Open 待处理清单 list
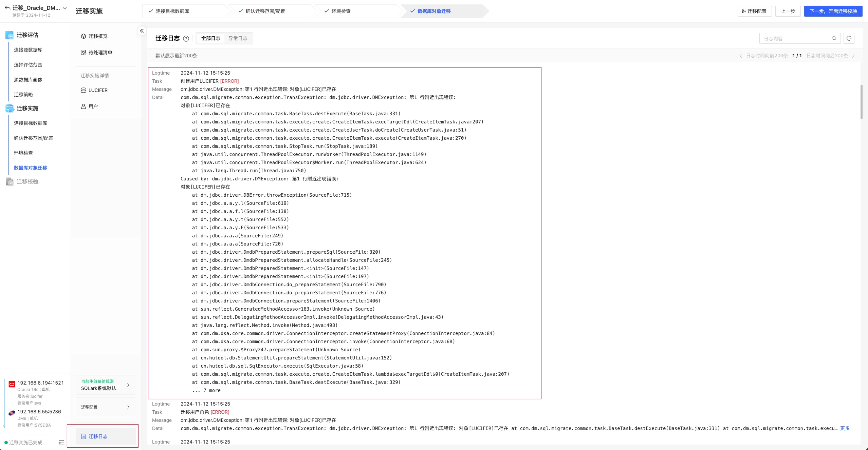868x450 pixels. (x=100, y=53)
